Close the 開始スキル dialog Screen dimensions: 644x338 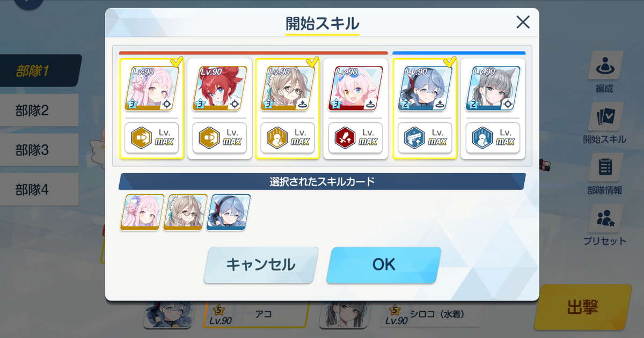click(523, 22)
